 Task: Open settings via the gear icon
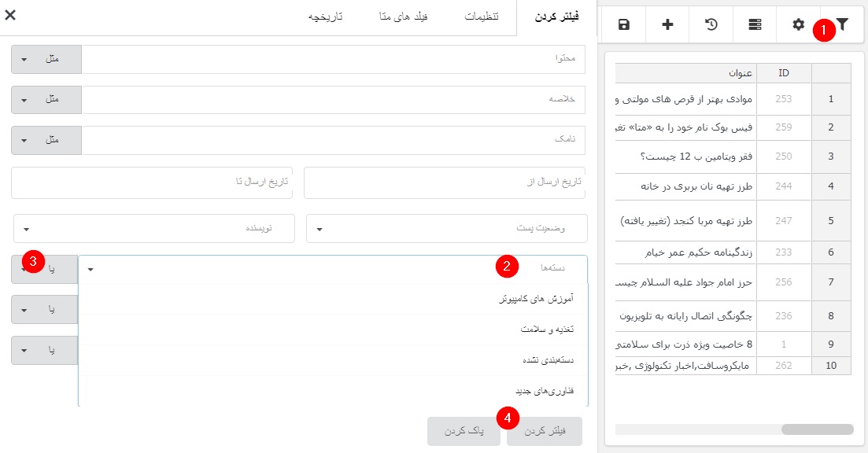point(798,24)
